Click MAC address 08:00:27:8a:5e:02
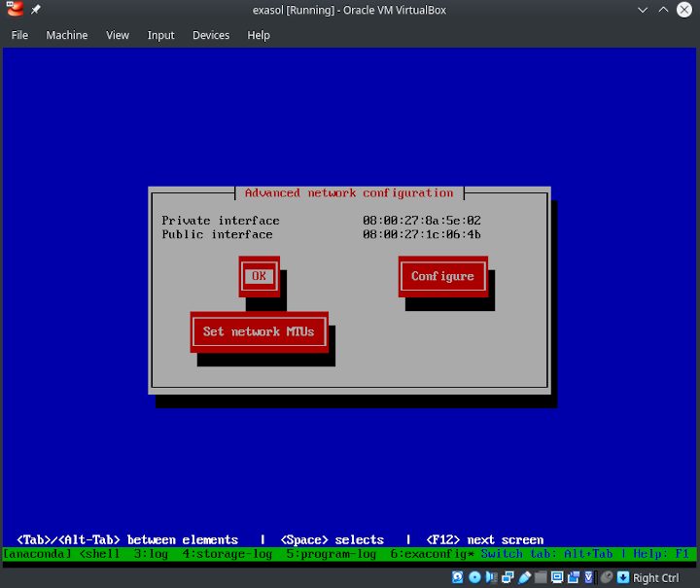Image resolution: width=700 pixels, height=588 pixels. pyautogui.click(x=421, y=221)
